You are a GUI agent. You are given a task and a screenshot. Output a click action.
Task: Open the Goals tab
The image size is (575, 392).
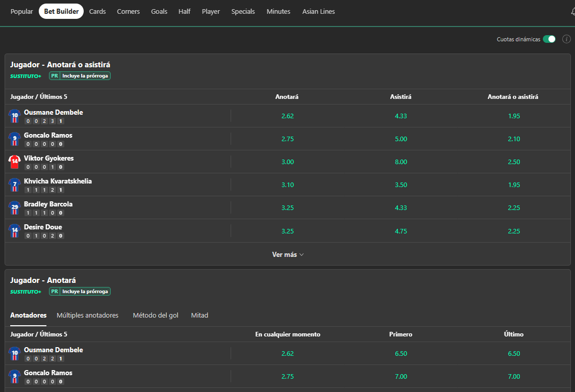[x=159, y=11]
